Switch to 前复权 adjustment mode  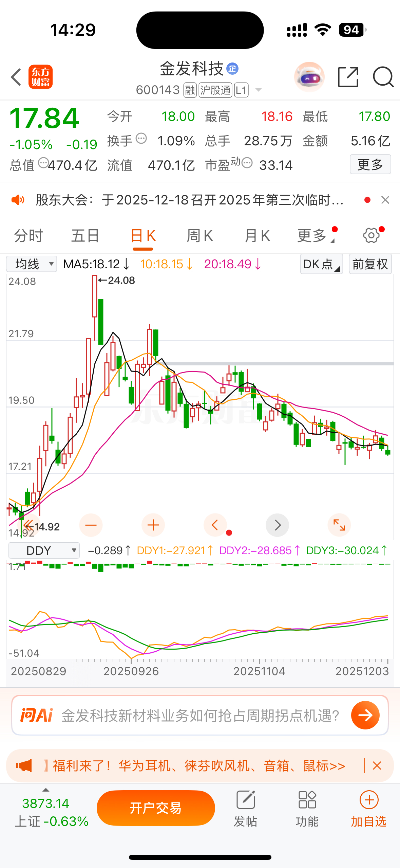pos(370,264)
